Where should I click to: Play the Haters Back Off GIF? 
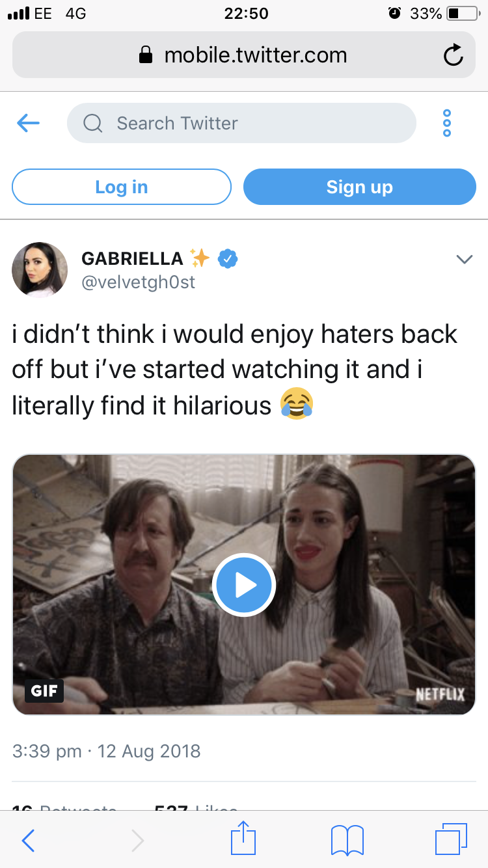(244, 585)
